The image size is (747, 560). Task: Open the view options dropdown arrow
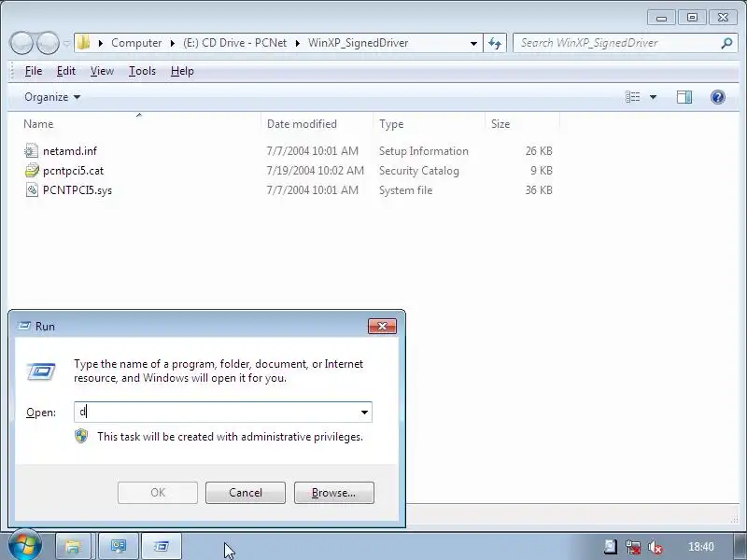pos(653,97)
